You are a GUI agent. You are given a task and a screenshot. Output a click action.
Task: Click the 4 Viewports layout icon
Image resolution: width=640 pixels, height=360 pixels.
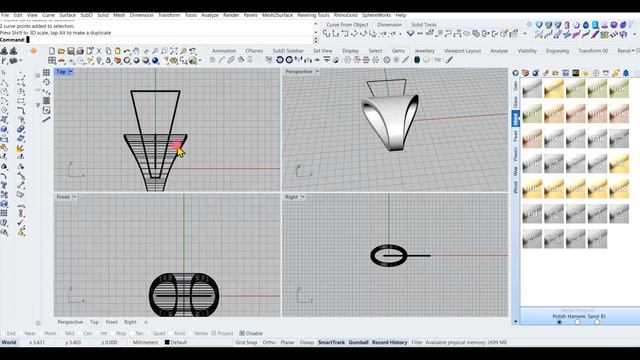52,60
